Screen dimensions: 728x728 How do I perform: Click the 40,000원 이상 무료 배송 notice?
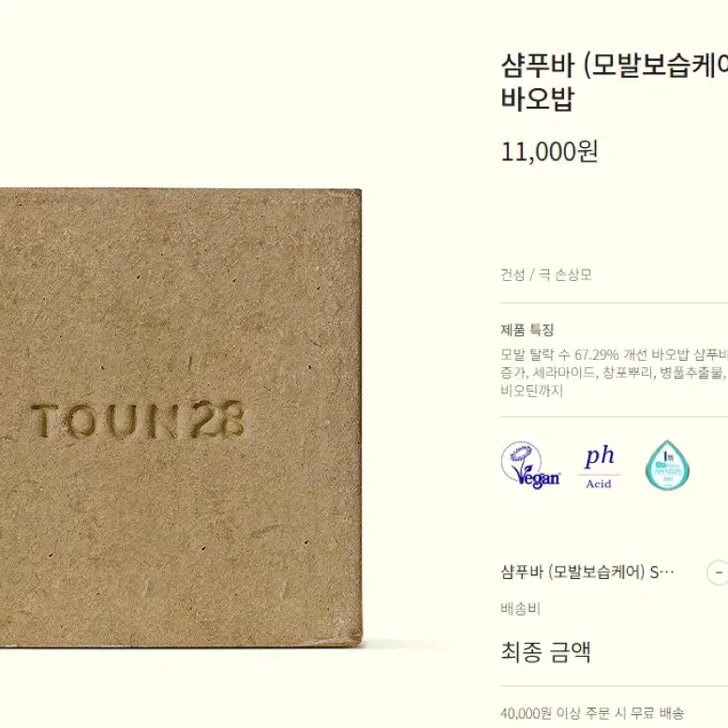(x=592, y=713)
